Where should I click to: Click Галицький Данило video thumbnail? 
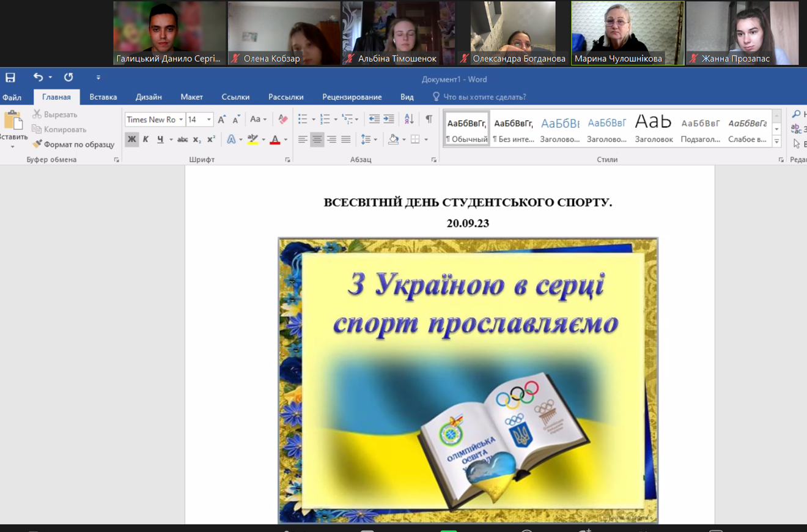point(169,33)
